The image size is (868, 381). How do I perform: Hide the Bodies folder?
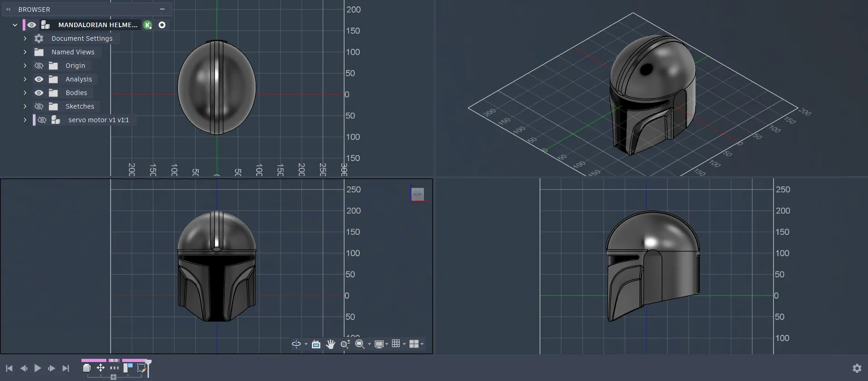click(39, 93)
